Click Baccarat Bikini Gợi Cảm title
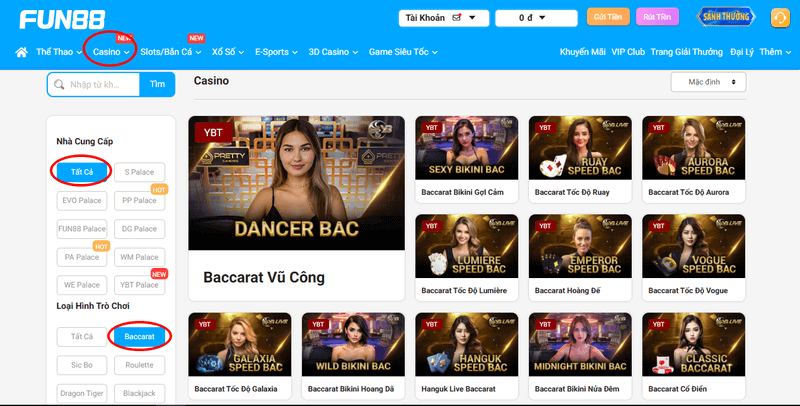This screenshot has width=800, height=406. (462, 192)
